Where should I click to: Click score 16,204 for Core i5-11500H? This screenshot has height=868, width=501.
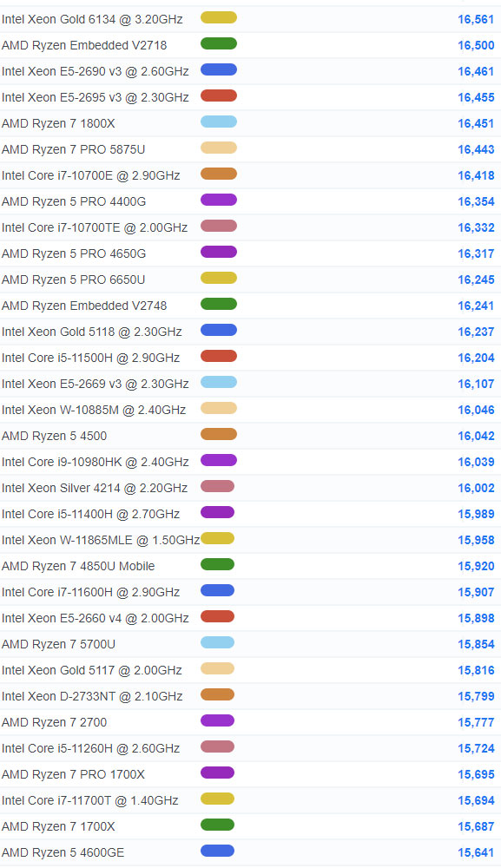point(476,358)
